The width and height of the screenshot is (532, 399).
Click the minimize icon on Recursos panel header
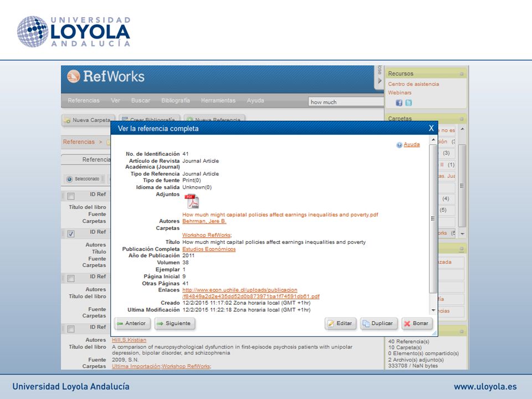[462, 74]
